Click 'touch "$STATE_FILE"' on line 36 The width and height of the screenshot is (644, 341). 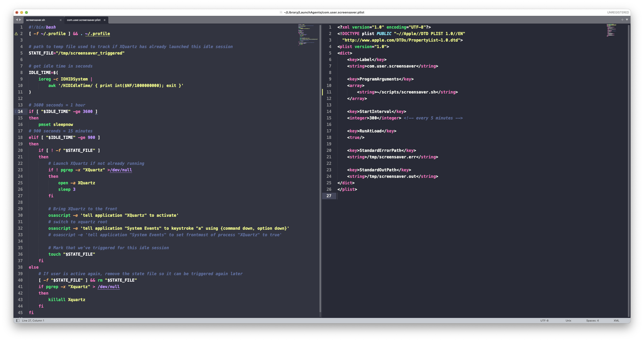(72, 254)
